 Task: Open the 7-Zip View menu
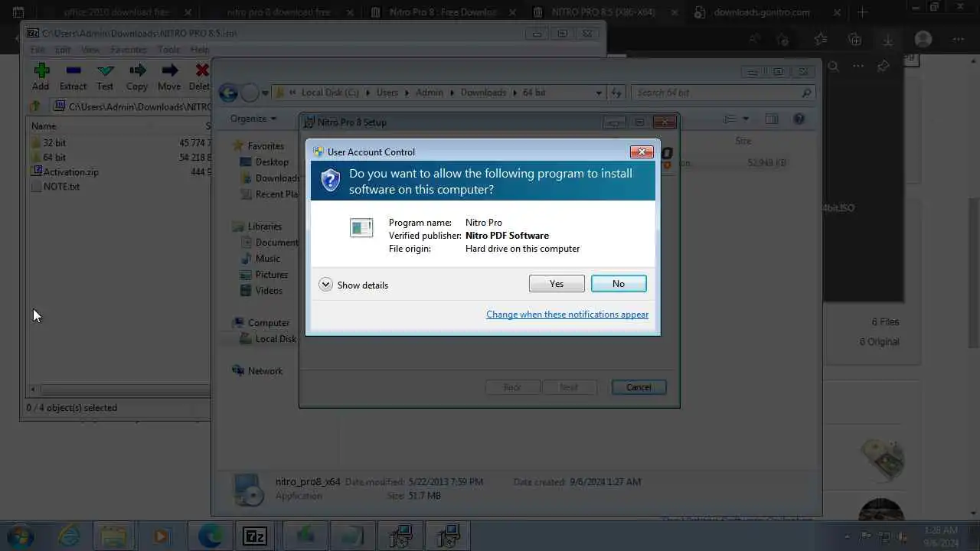click(x=90, y=50)
